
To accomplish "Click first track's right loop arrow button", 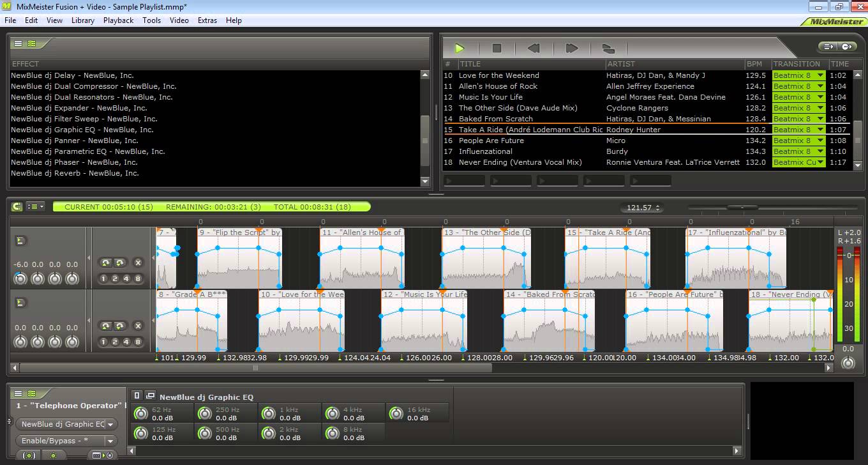I will [119, 263].
